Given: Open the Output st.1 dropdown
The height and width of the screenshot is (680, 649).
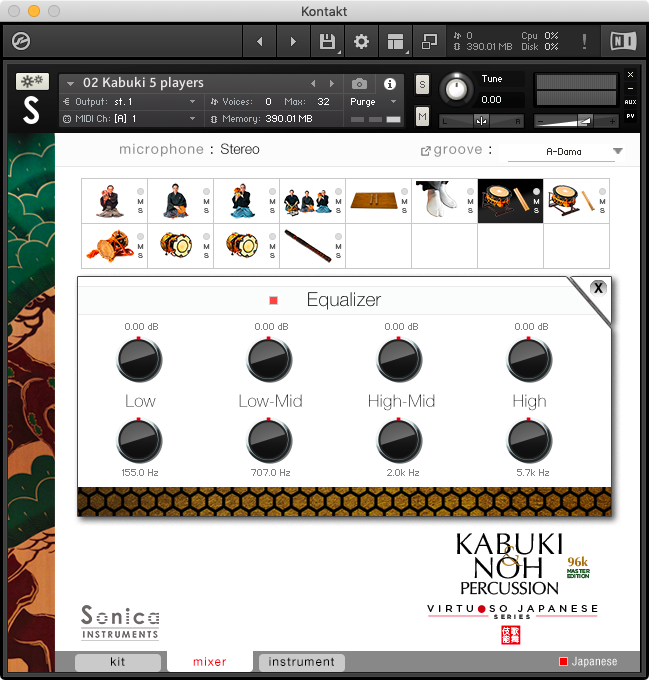Looking at the screenshot, I should (x=129, y=101).
